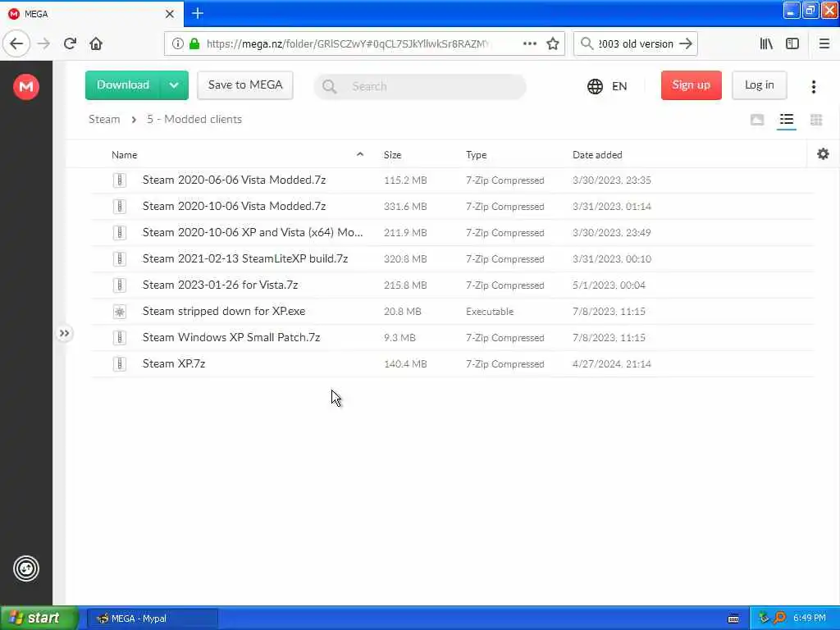Open the browser hamburger menu

pos(824,43)
